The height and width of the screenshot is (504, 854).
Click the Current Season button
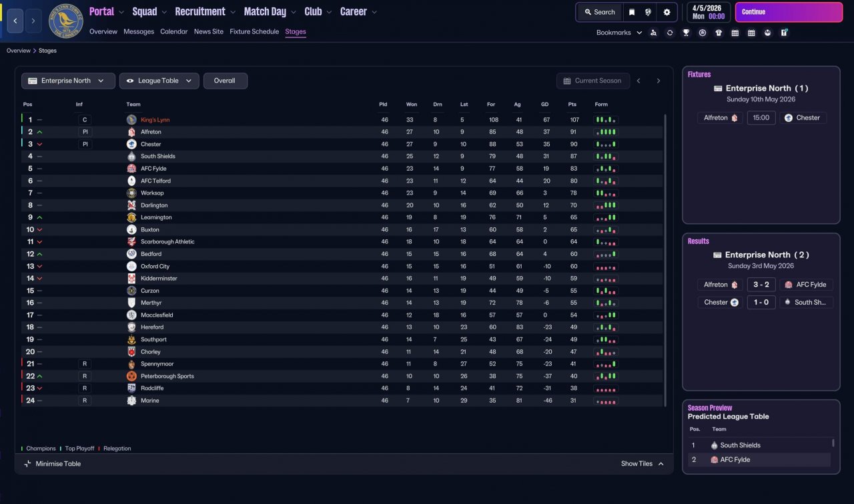[x=592, y=81]
